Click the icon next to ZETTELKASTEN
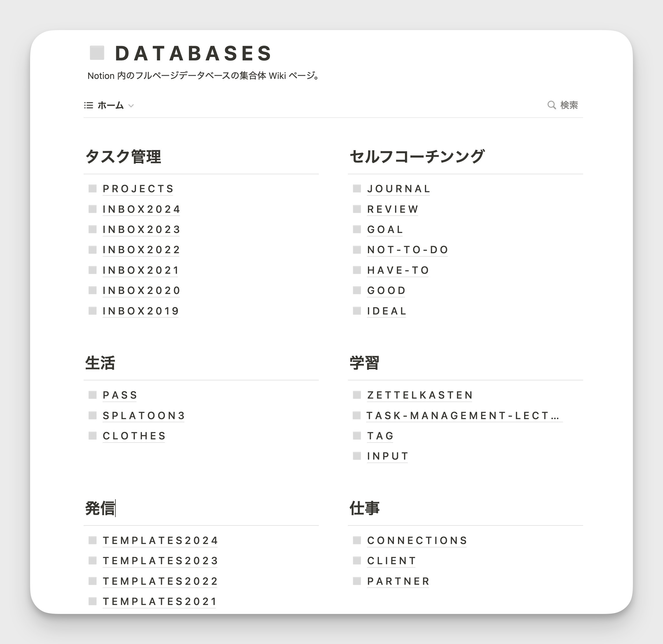The height and width of the screenshot is (644, 663). (357, 395)
